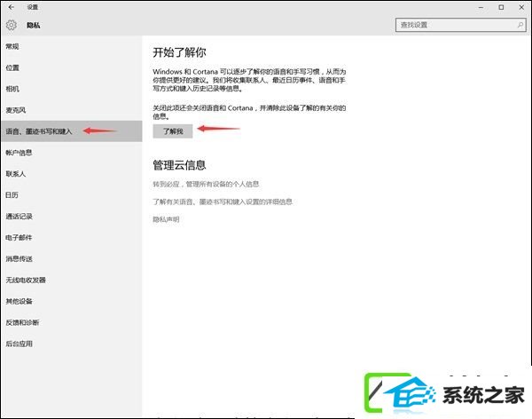Maximize the settings window
This screenshot has height=419, width=532.
coord(501,7)
